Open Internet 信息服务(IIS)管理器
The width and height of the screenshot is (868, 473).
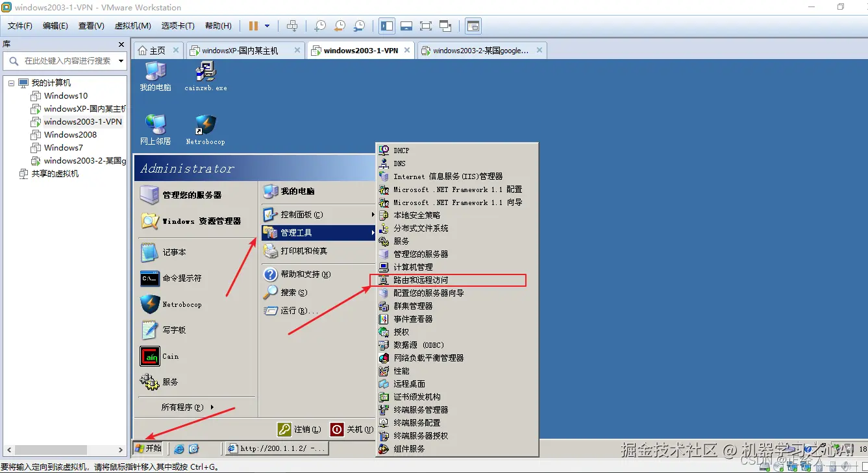458,176
